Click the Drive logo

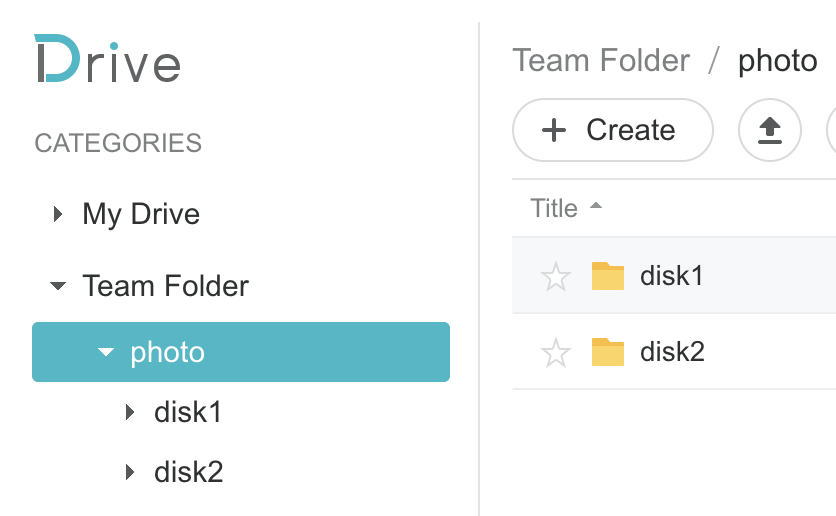point(107,59)
